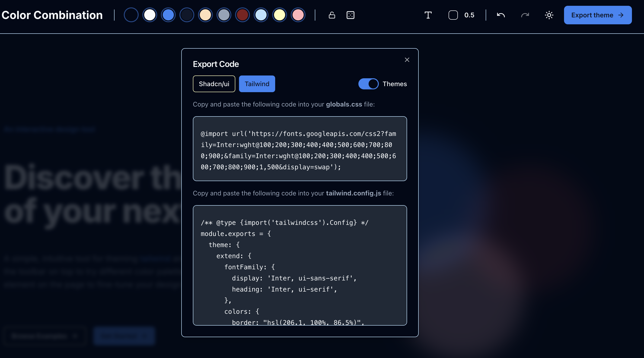Click the Color Combination heading
Viewport: 644px width, 358px height.
(52, 15)
